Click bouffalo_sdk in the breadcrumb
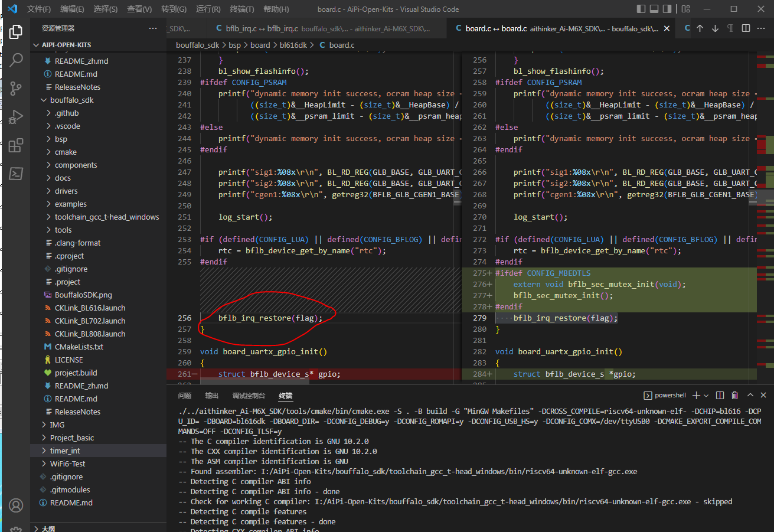This screenshot has height=532, width=774. (197, 45)
